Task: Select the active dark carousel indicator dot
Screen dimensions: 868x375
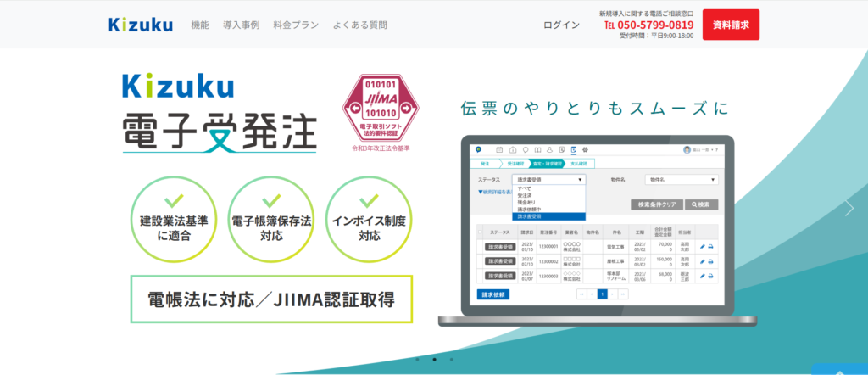Action: point(434,359)
